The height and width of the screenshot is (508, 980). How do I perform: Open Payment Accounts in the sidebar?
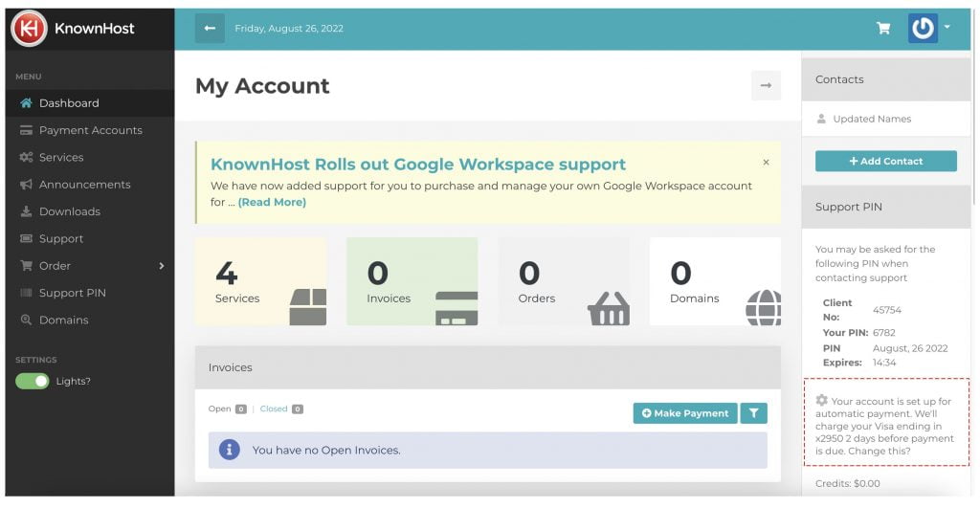[90, 130]
